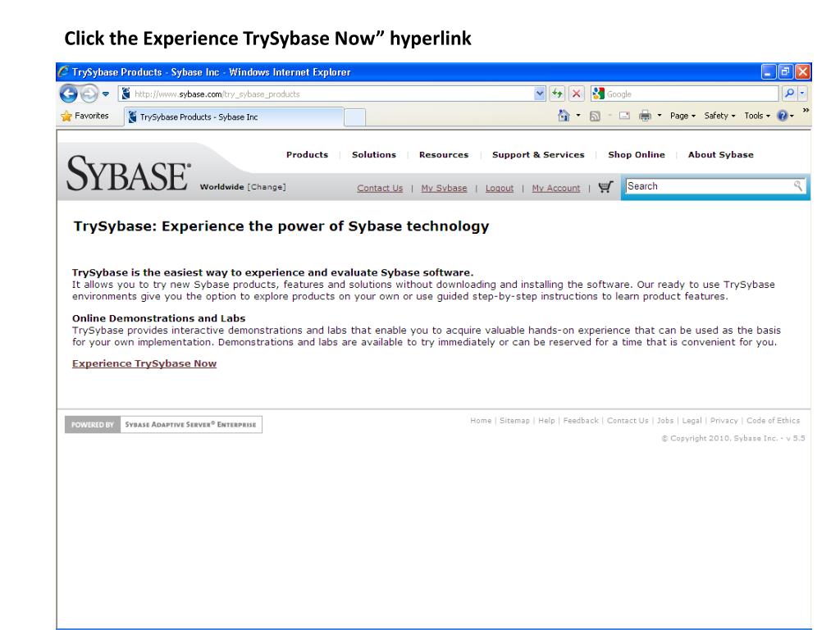840x630 pixels.
Task: Open the Page menu
Action: pos(682,116)
